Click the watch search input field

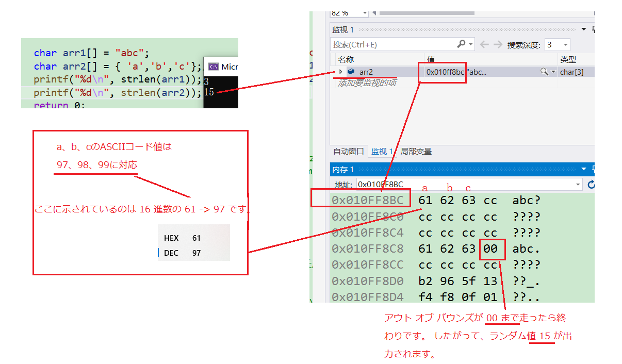[x=392, y=45]
